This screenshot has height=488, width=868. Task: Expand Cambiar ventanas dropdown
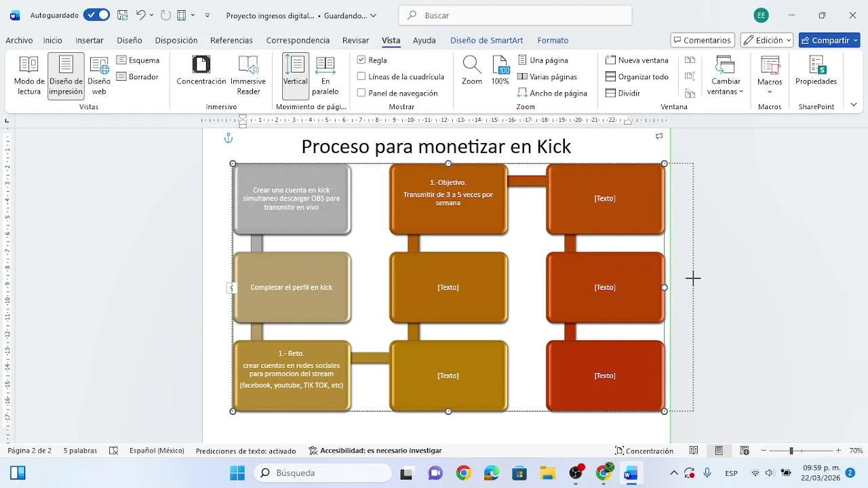pyautogui.click(x=741, y=91)
